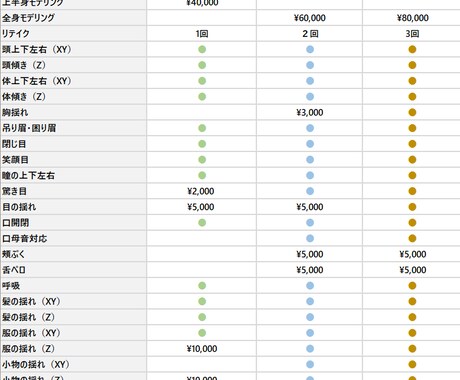Click the 体傾き（Z） row label
Screen dimensions: 460x380
click(24, 97)
